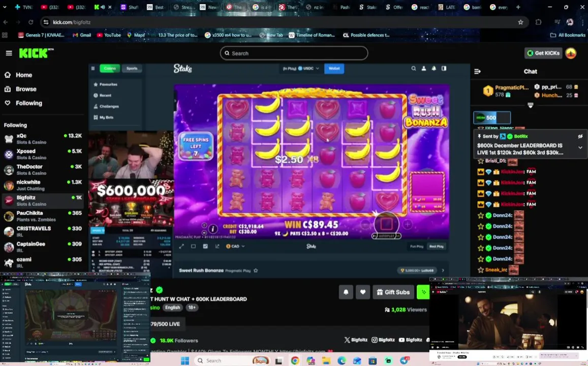Open CaptainGee channel in Following

(42, 247)
